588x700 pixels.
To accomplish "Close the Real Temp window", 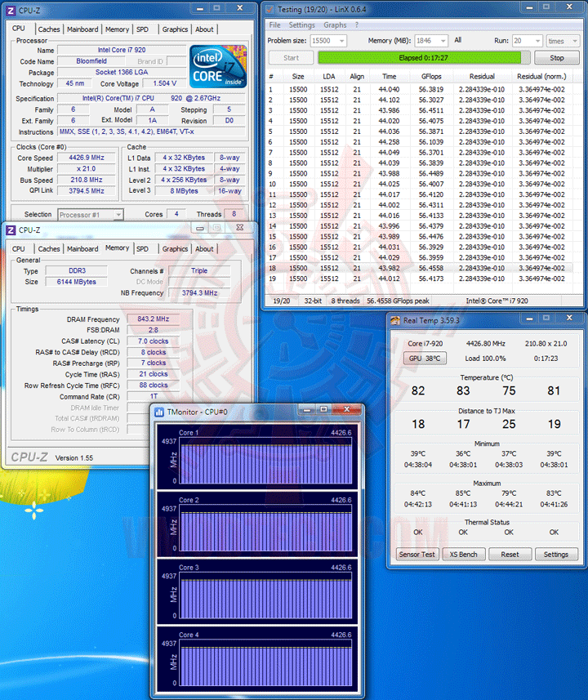I will tap(569, 318).
